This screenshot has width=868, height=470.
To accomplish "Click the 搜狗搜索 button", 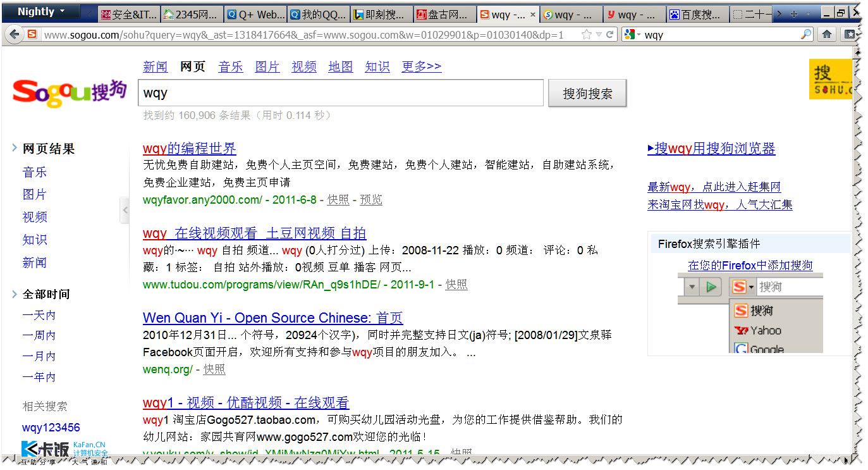I will pyautogui.click(x=587, y=94).
